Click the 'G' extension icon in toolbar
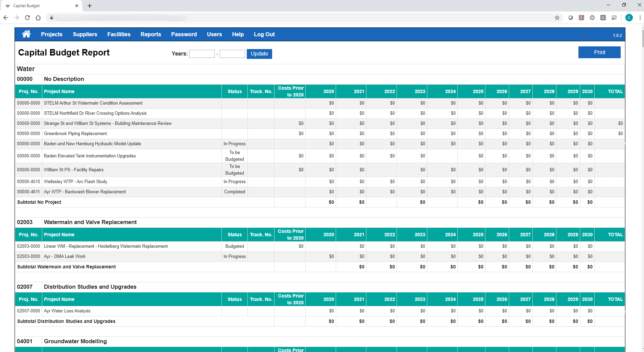This screenshot has height=352, width=644. tap(603, 18)
